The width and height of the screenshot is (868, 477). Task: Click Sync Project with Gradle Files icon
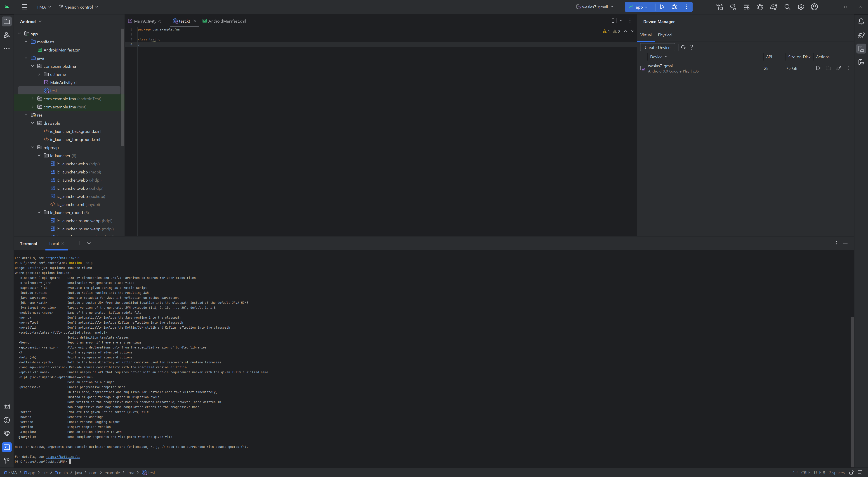[x=774, y=7]
